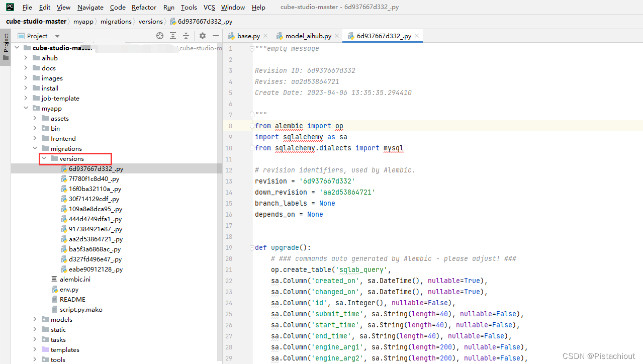The height and width of the screenshot is (364, 643).
Task: Select env.py in project tree
Action: pyautogui.click(x=69, y=289)
